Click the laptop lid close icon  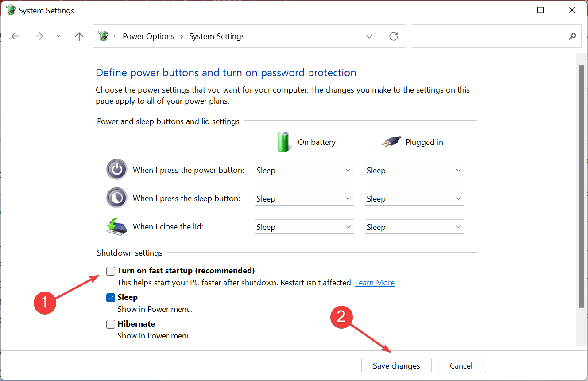click(117, 226)
